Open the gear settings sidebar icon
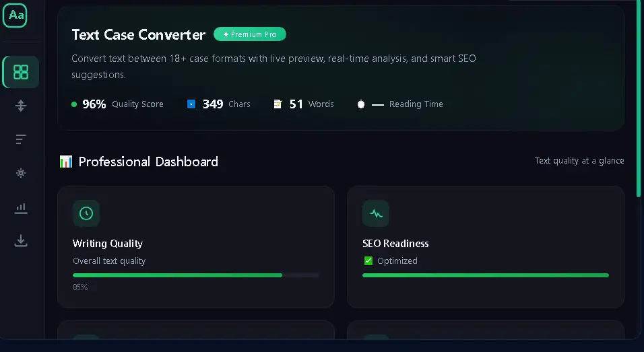 pyautogui.click(x=20, y=173)
